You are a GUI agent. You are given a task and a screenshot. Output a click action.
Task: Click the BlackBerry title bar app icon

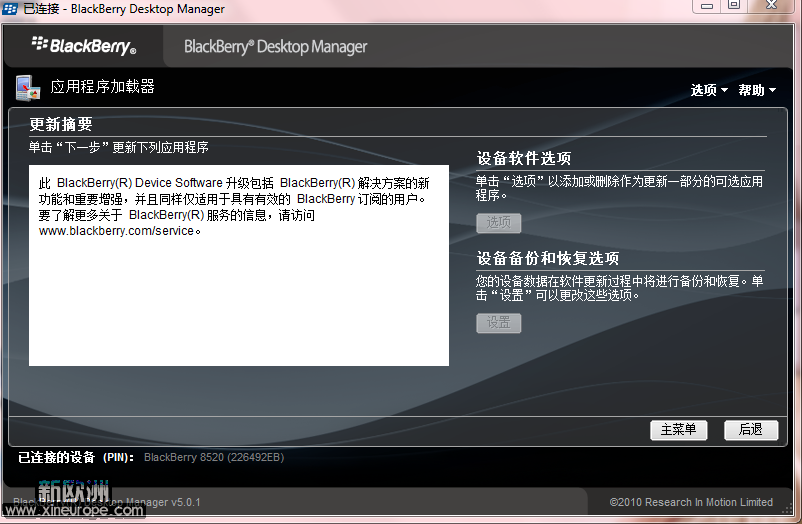pyautogui.click(x=10, y=8)
